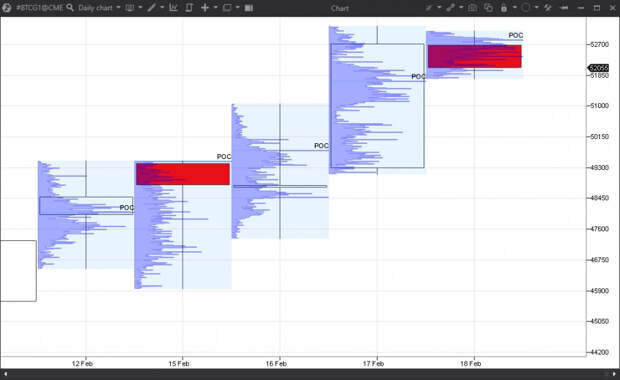Expand the chart type arrow beside the monitor icon
The width and height of the screenshot is (620, 380).
(x=140, y=8)
